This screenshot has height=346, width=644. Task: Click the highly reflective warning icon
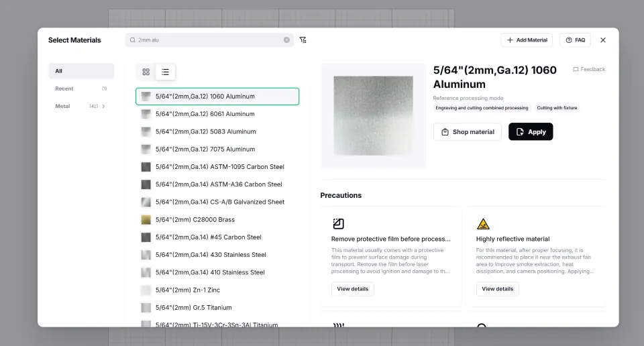pyautogui.click(x=483, y=224)
